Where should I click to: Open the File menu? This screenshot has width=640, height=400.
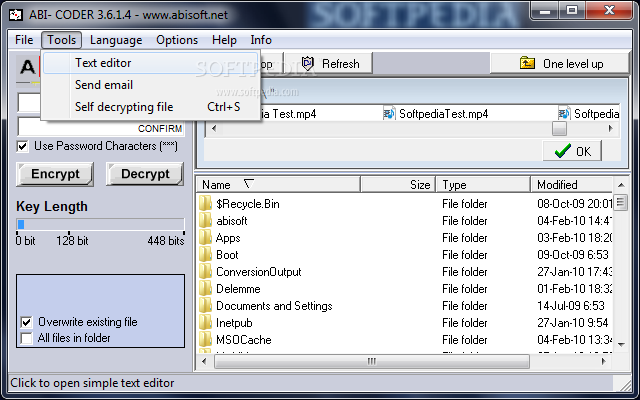[x=24, y=40]
